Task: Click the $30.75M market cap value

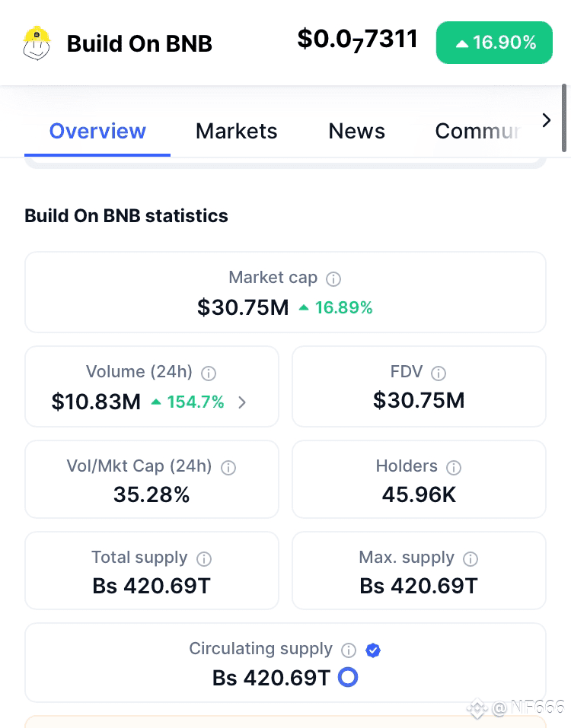Action: pos(243,307)
